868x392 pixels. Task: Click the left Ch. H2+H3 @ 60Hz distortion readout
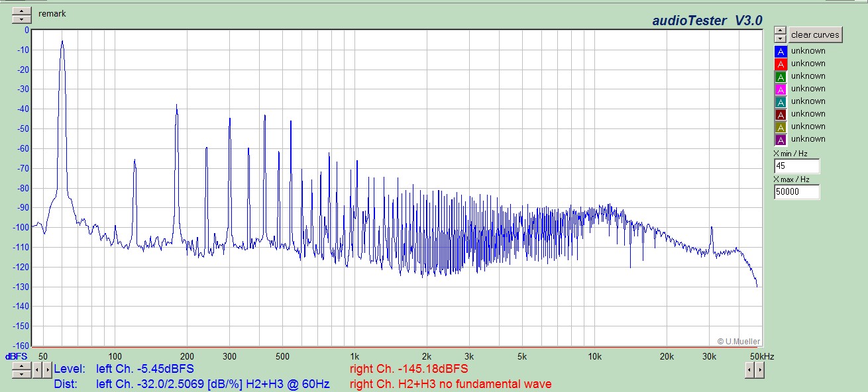(213, 384)
